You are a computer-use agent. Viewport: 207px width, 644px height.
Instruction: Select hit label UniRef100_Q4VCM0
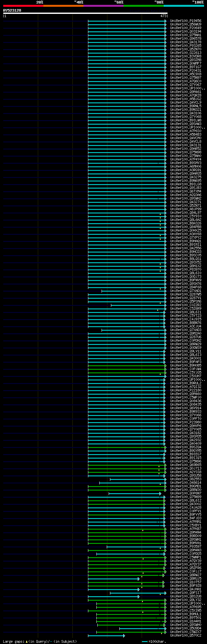click(x=186, y=138)
